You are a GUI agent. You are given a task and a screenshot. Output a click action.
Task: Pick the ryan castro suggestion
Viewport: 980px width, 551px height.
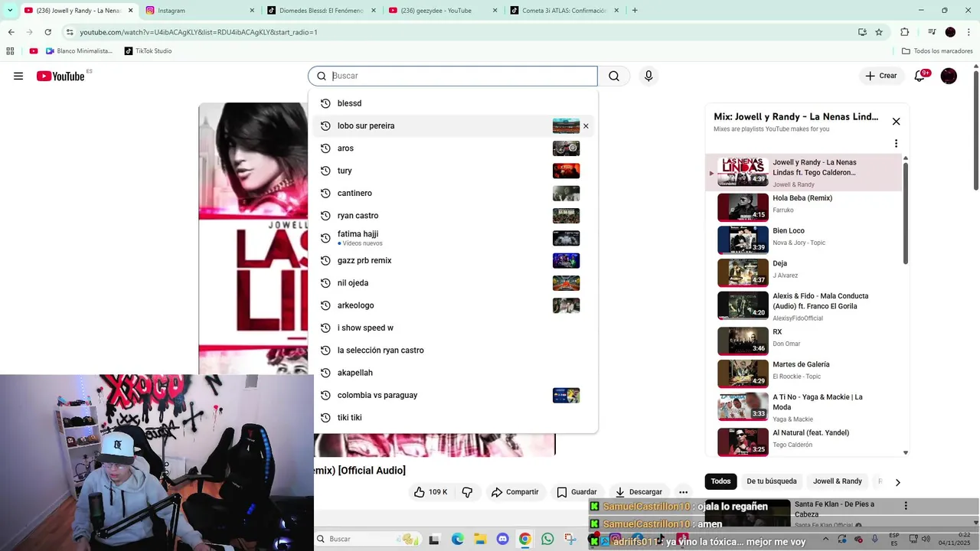point(452,216)
